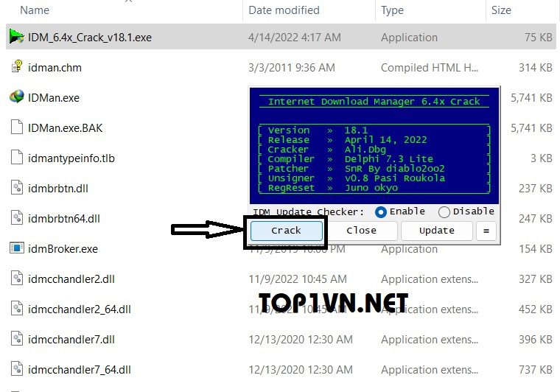Click the 314 KB size cell
The height and width of the screenshot is (392, 560).
(x=536, y=68)
